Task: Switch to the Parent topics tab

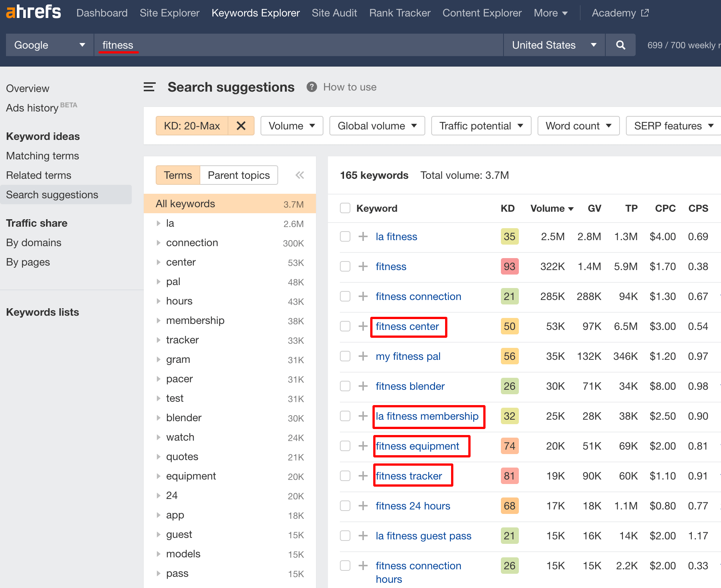Action: pyautogui.click(x=239, y=175)
